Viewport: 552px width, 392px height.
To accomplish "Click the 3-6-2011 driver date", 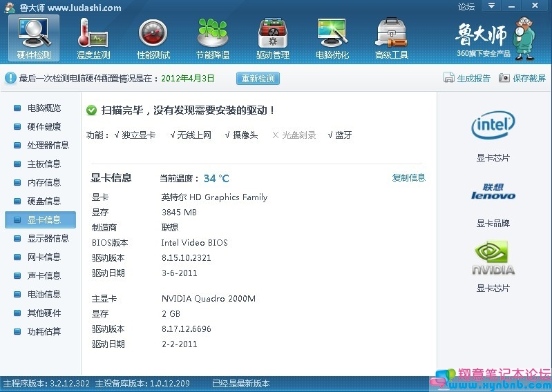I will 180,273.
